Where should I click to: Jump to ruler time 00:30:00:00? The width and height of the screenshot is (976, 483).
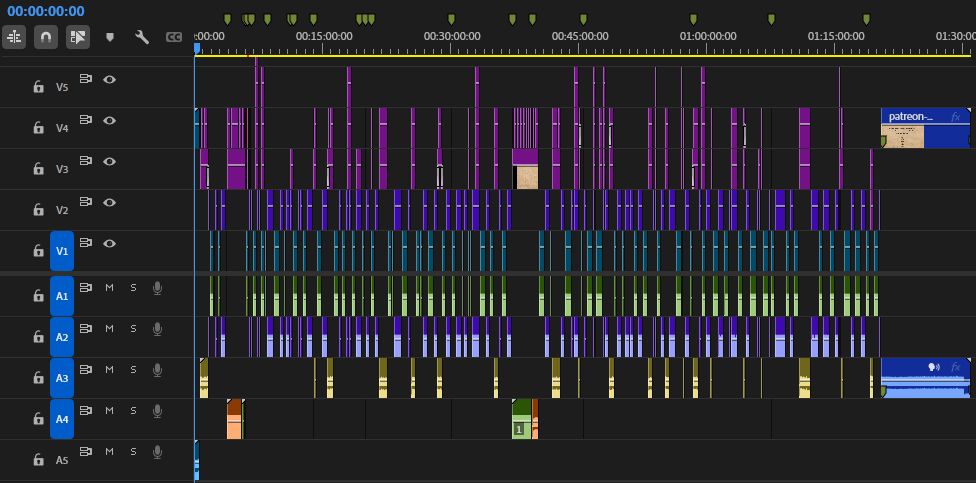tap(451, 37)
